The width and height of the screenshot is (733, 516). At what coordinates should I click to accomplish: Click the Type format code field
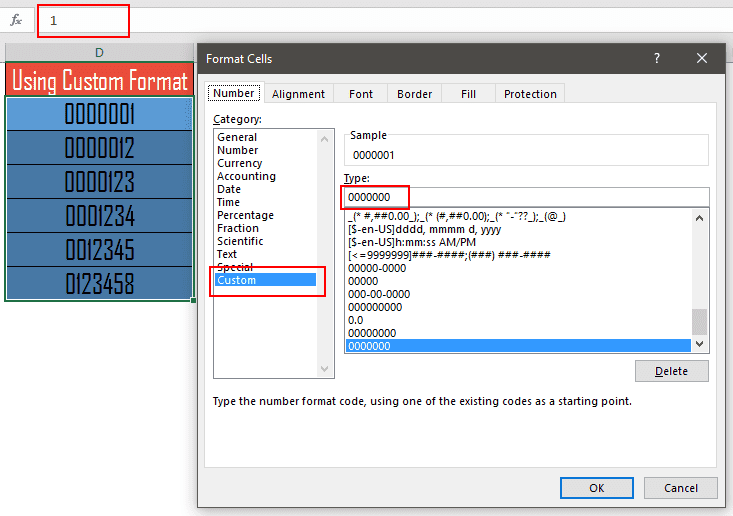525,197
